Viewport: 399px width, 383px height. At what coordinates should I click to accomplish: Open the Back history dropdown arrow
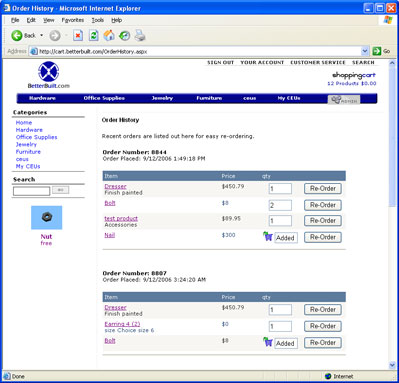pyautogui.click(x=42, y=35)
